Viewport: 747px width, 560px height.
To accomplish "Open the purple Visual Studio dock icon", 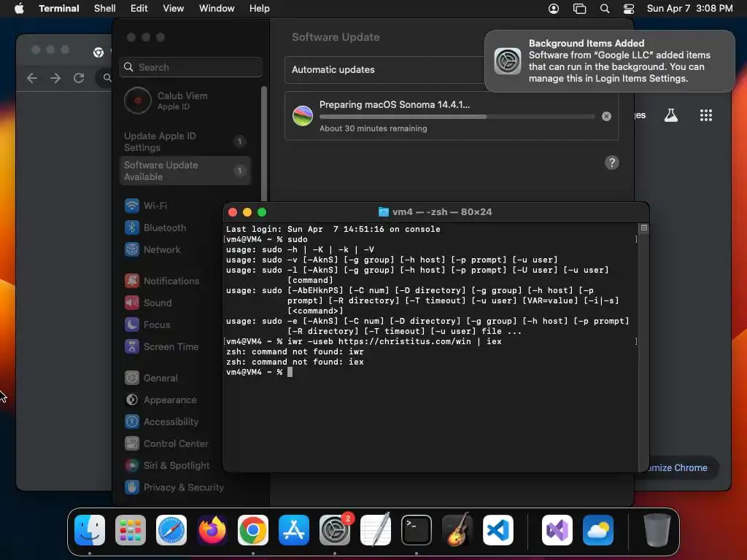I will [x=557, y=530].
